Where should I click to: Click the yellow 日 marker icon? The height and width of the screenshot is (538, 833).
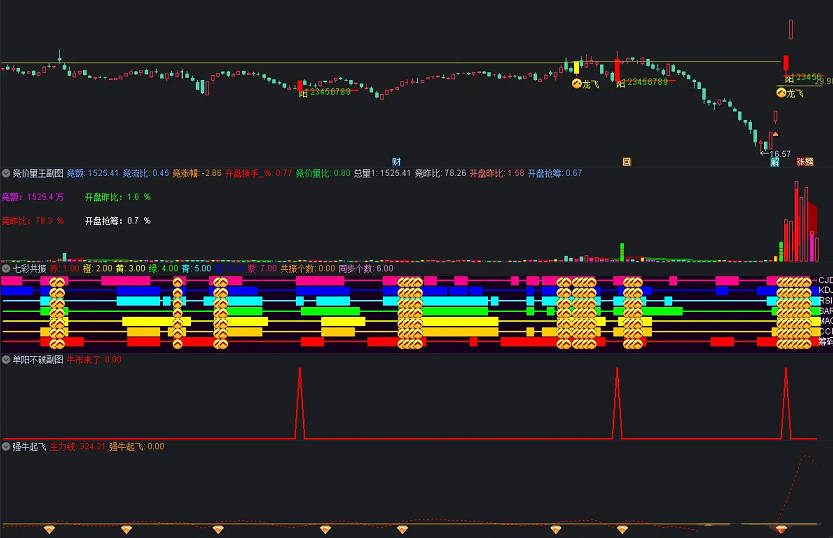tap(627, 161)
